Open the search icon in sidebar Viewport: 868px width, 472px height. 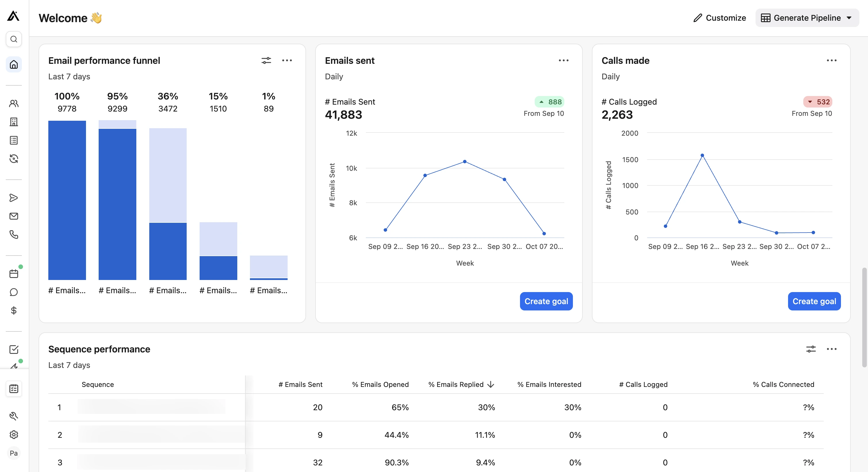(14, 39)
